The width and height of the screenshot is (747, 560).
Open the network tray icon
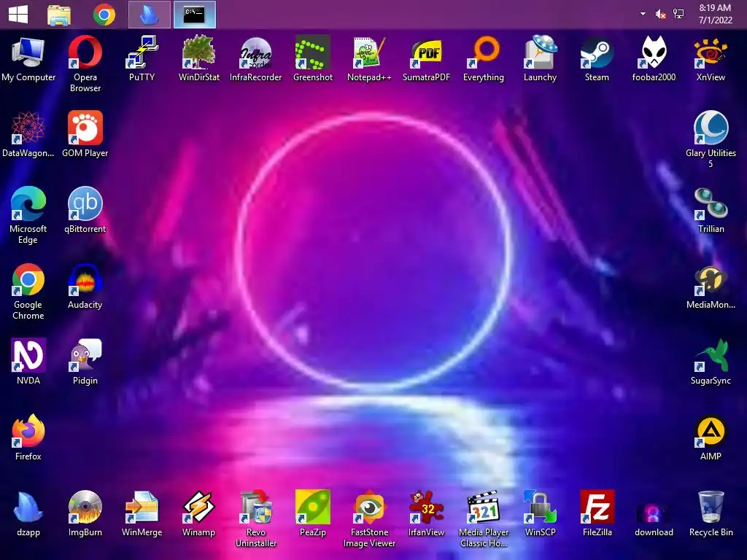coord(678,15)
